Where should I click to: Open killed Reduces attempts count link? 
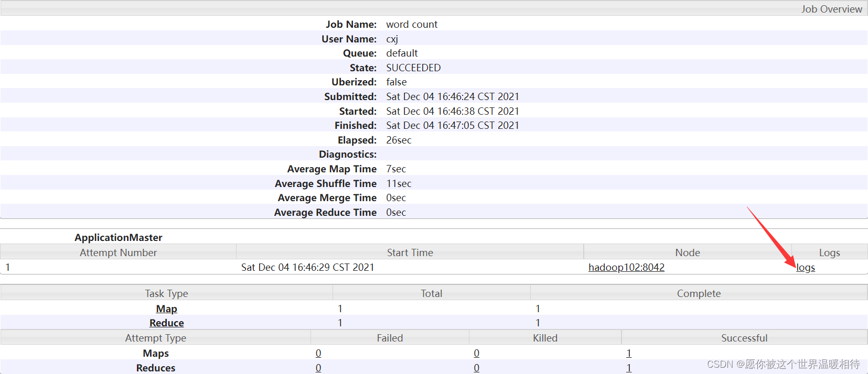[x=476, y=368]
